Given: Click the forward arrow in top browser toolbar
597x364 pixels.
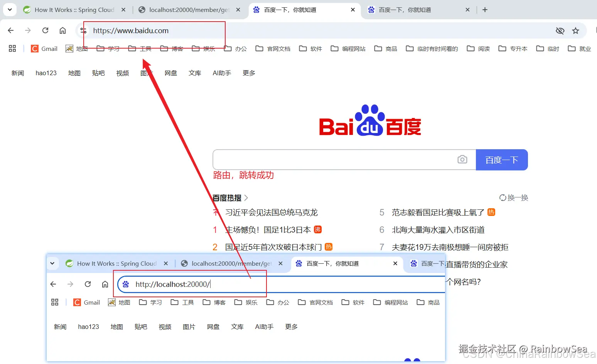Looking at the screenshot, I should tap(28, 30).
